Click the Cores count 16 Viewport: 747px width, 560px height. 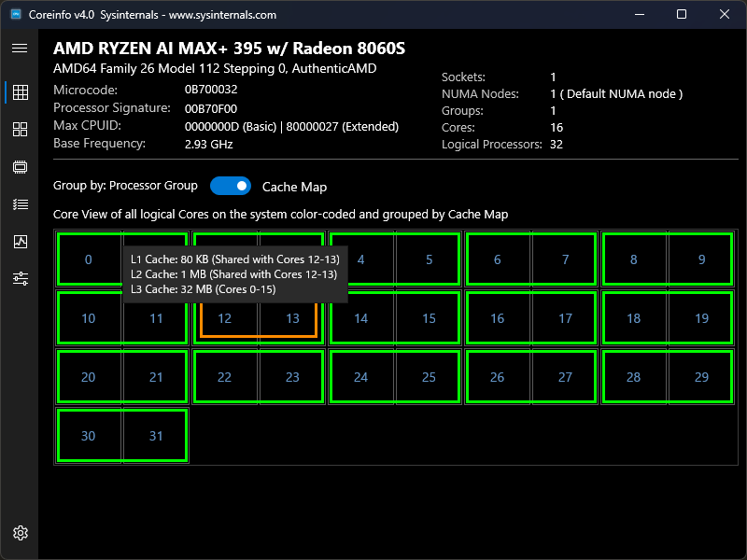(557, 128)
